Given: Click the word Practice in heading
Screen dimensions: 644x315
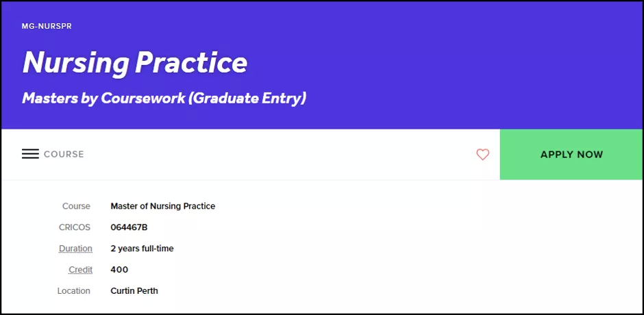Looking at the screenshot, I should [191, 62].
